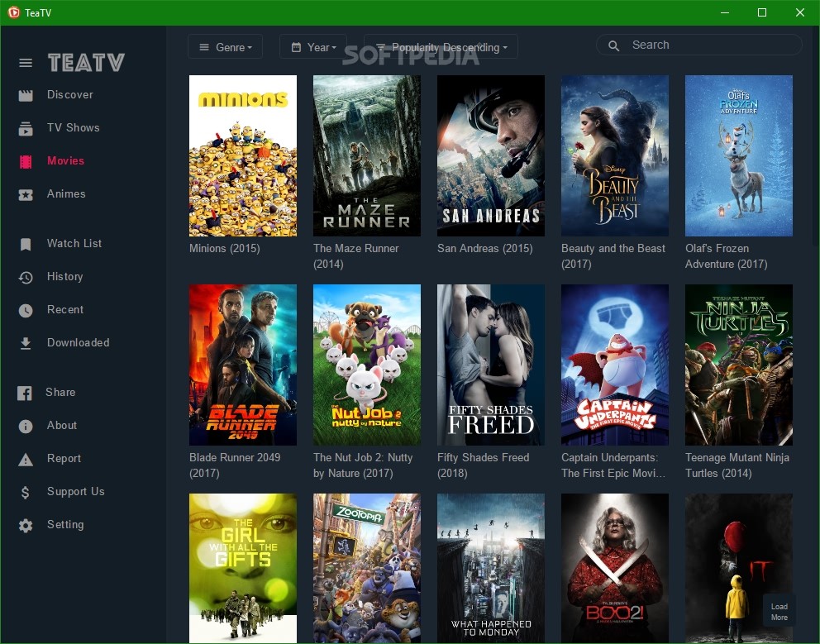Click the Load More button
The width and height of the screenshot is (820, 644).
(779, 611)
